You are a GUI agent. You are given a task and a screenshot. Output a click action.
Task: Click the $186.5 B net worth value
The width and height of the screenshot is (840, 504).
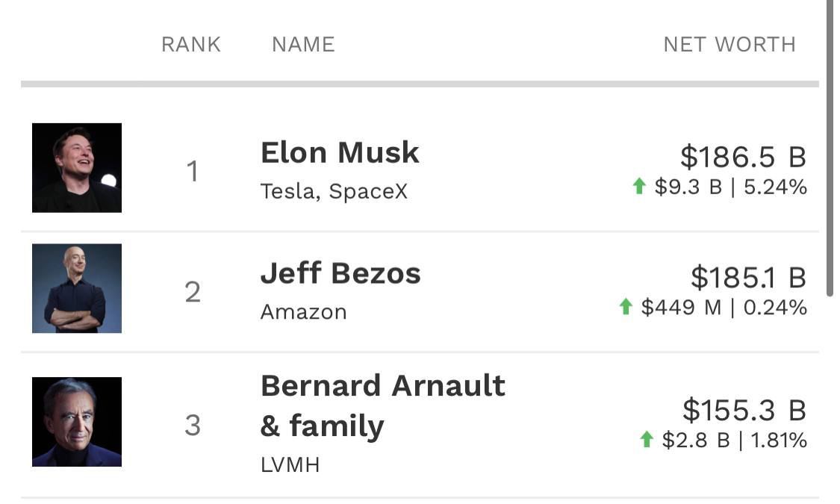[x=744, y=157]
